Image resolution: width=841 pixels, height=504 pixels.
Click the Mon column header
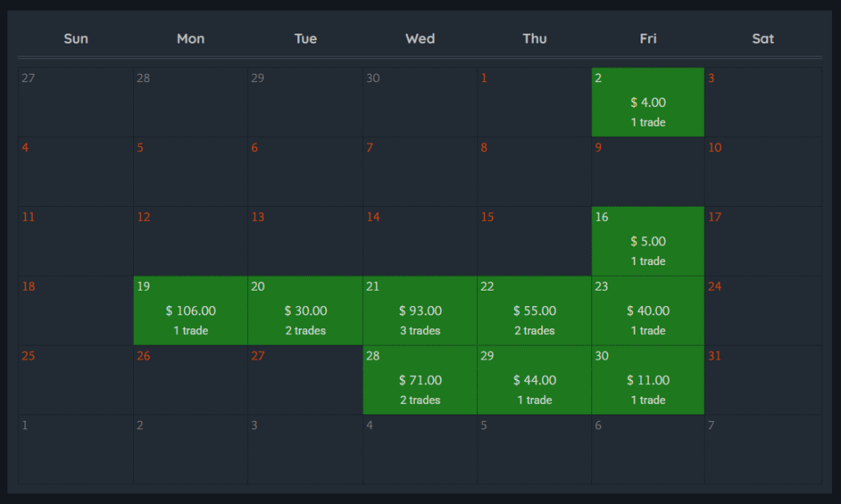tap(191, 39)
